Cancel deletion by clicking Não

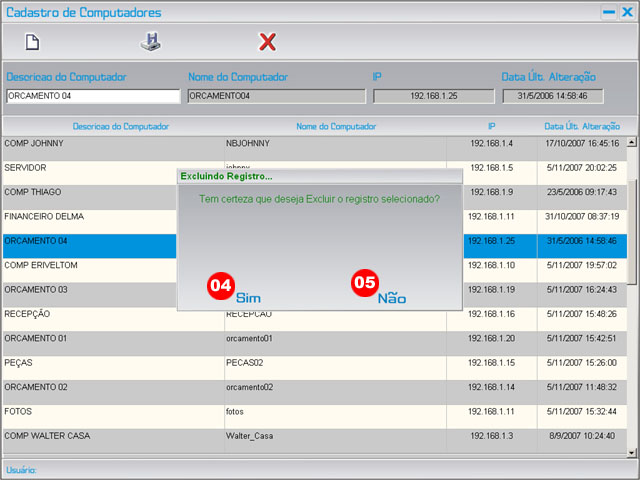point(392,297)
